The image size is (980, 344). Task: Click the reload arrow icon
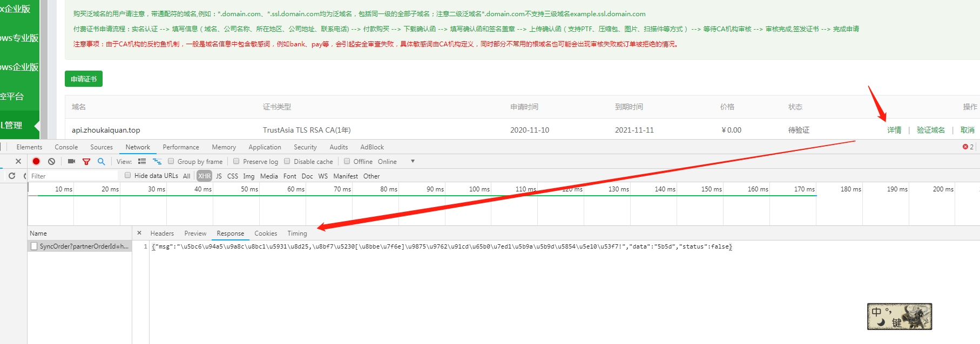(x=12, y=176)
